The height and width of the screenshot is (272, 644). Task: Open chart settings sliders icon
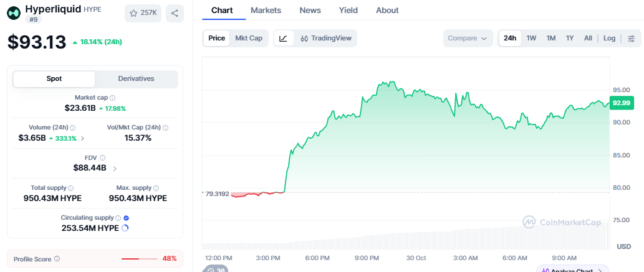click(x=632, y=38)
